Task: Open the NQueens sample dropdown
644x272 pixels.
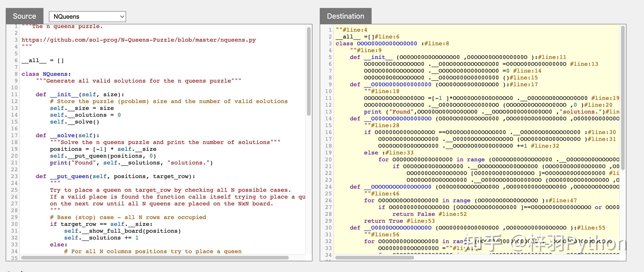Action: click(87, 16)
